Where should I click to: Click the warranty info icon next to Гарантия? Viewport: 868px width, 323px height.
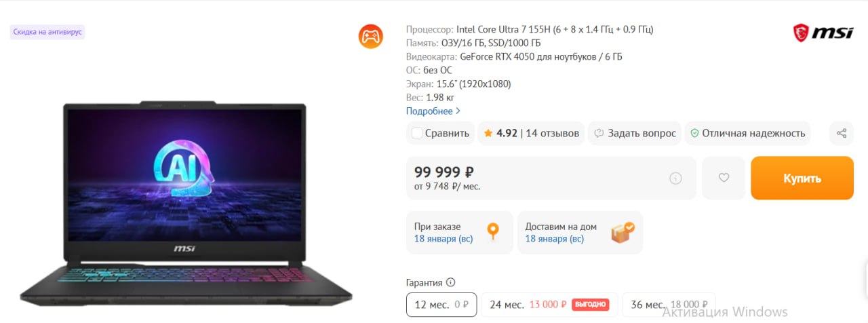(451, 282)
